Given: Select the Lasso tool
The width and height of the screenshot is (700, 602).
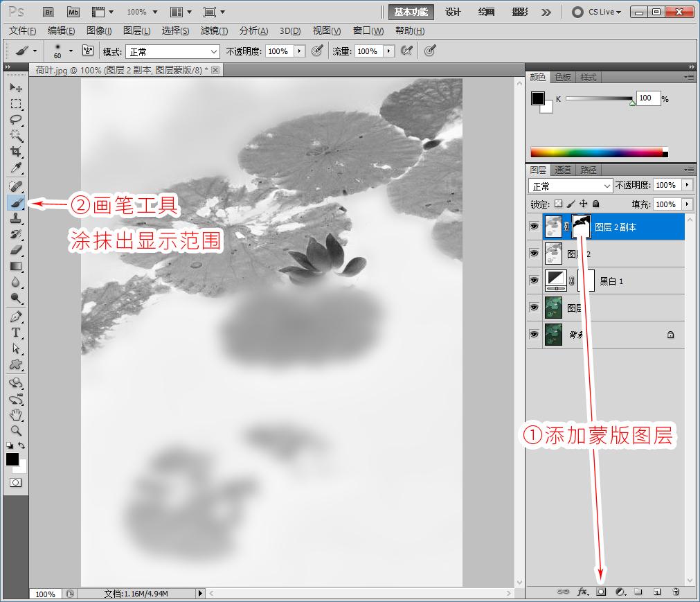Looking at the screenshot, I should click(16, 120).
